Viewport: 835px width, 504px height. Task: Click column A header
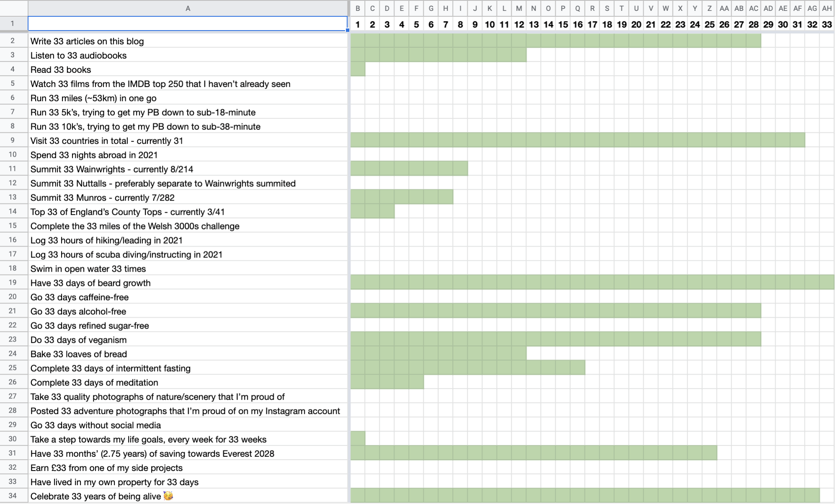[x=188, y=8]
